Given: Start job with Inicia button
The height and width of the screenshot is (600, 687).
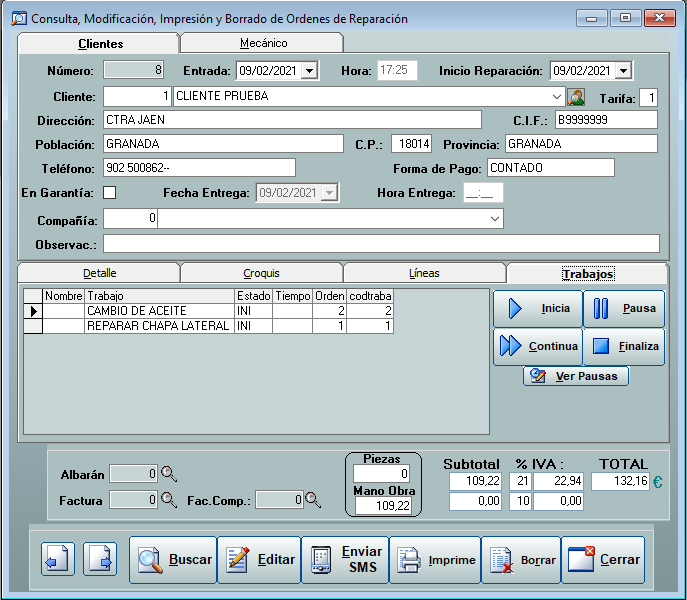Looking at the screenshot, I should coord(538,309).
